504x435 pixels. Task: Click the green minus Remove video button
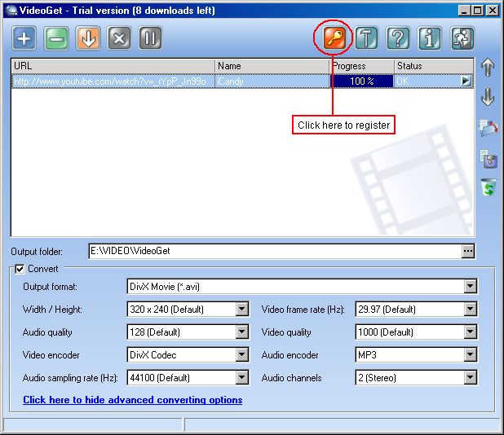point(56,38)
